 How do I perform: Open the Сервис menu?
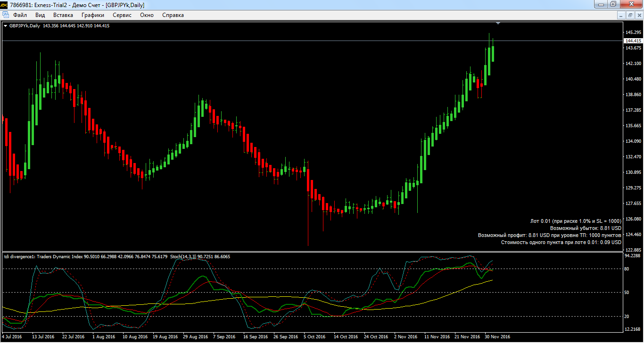click(x=122, y=15)
